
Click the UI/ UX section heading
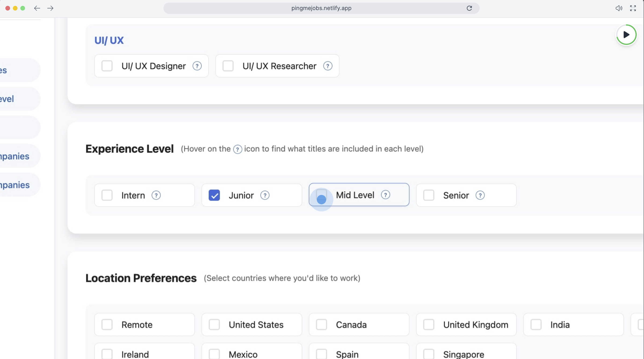[109, 40]
